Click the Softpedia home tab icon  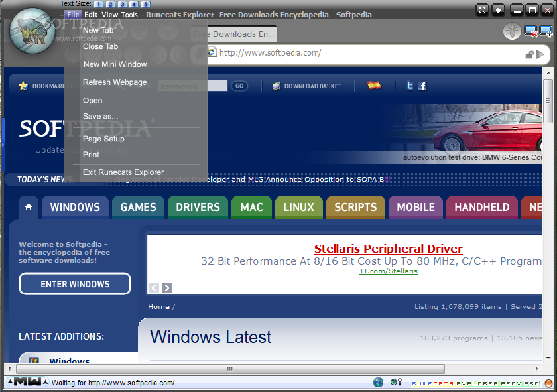(29, 207)
